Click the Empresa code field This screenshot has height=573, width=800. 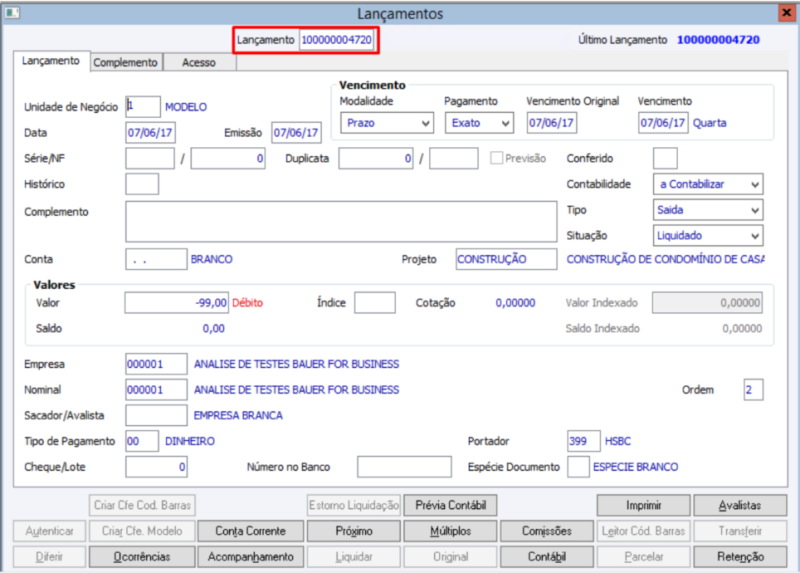click(x=156, y=364)
